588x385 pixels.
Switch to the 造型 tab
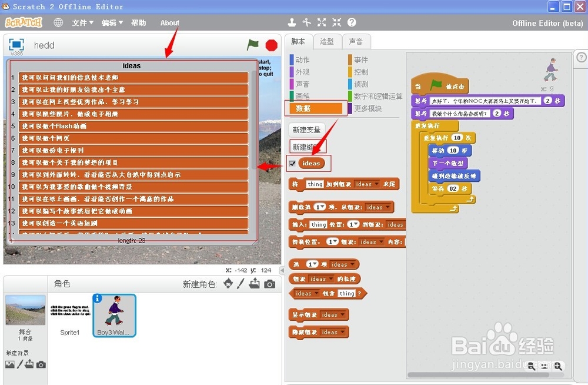coord(327,42)
